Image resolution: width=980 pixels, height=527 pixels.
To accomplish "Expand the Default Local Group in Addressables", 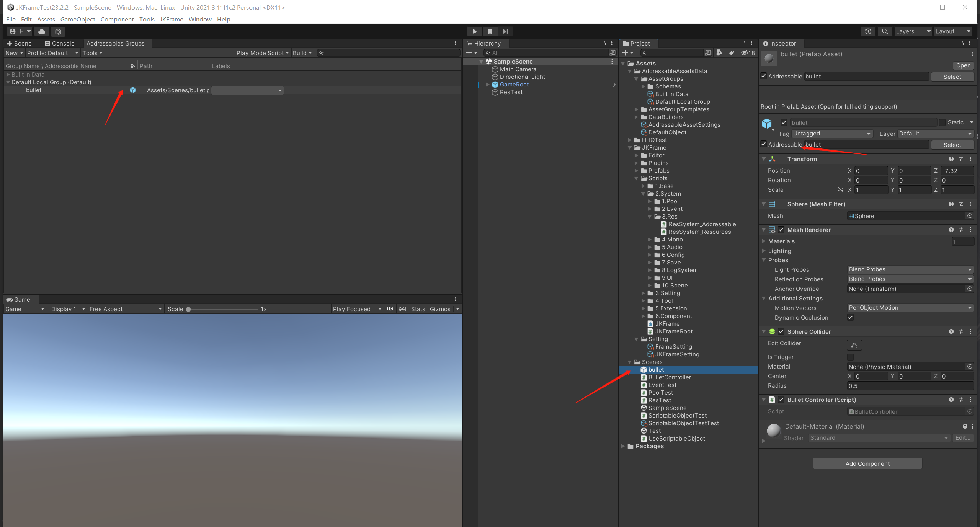I will [7, 82].
